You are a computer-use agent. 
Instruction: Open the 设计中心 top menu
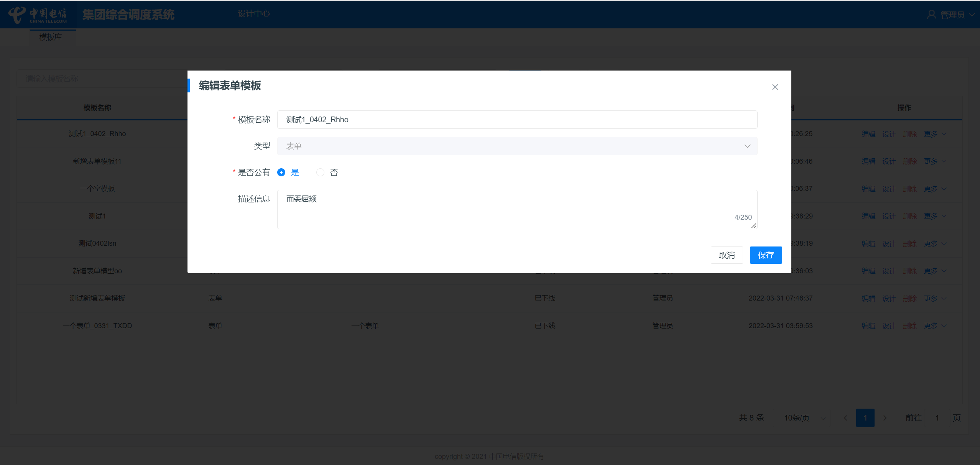[253, 14]
